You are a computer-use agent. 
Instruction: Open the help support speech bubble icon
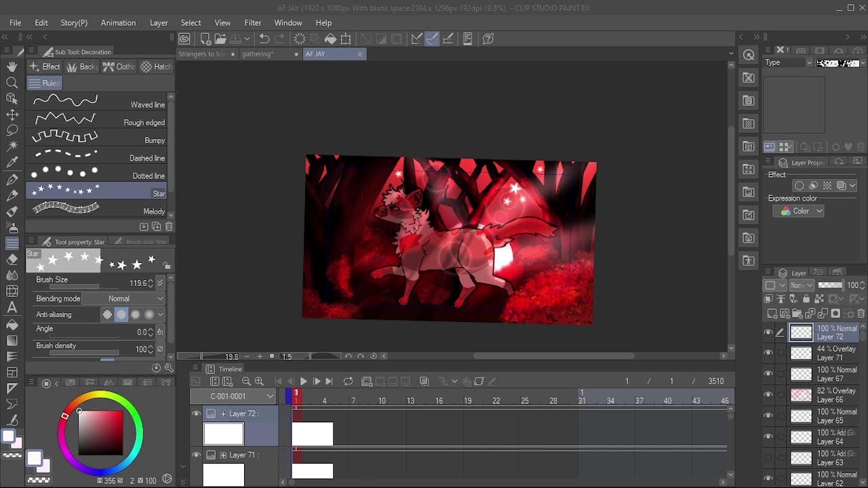(x=488, y=39)
